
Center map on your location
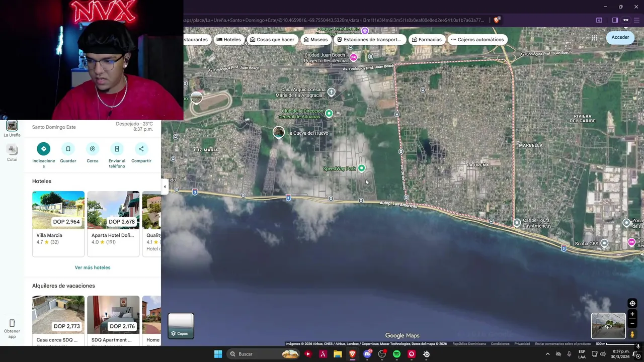[632, 303]
